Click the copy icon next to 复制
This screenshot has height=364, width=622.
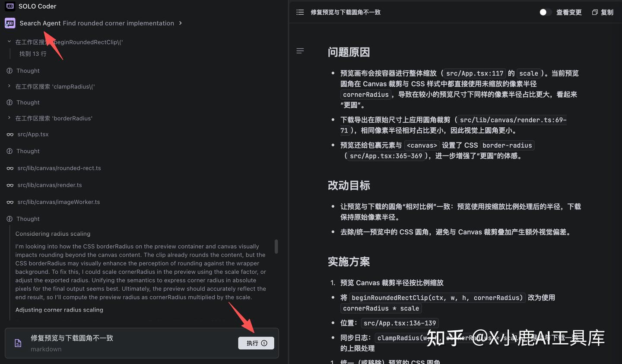[x=595, y=12]
